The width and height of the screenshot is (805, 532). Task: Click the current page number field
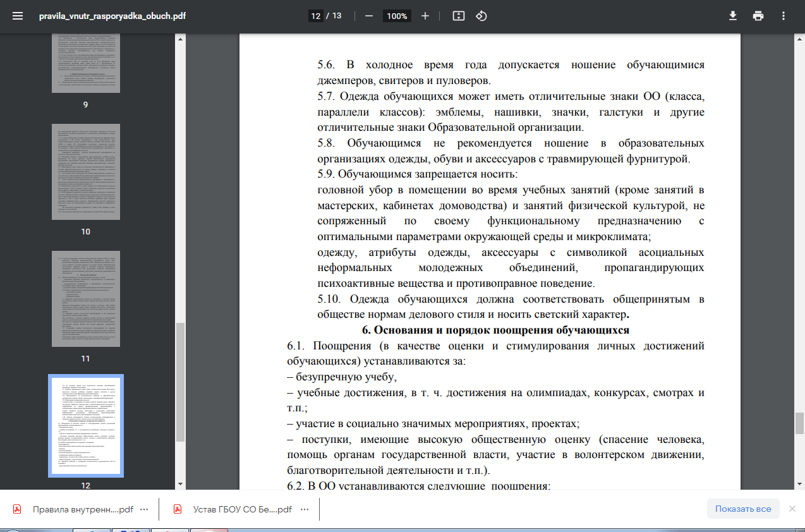315,16
